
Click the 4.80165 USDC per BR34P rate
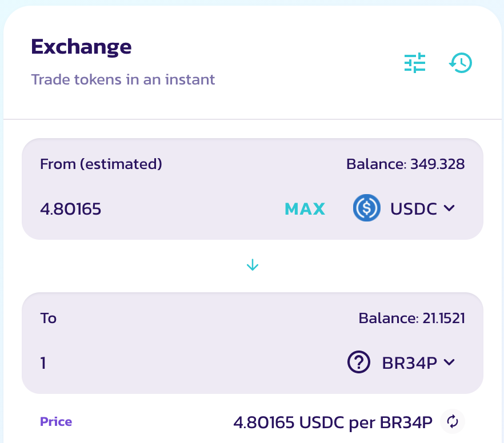333,422
